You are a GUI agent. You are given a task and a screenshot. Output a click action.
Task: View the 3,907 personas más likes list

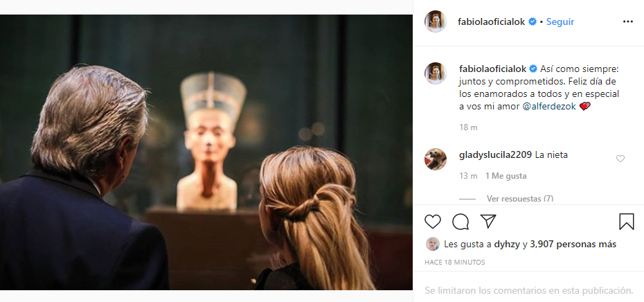[x=573, y=244]
